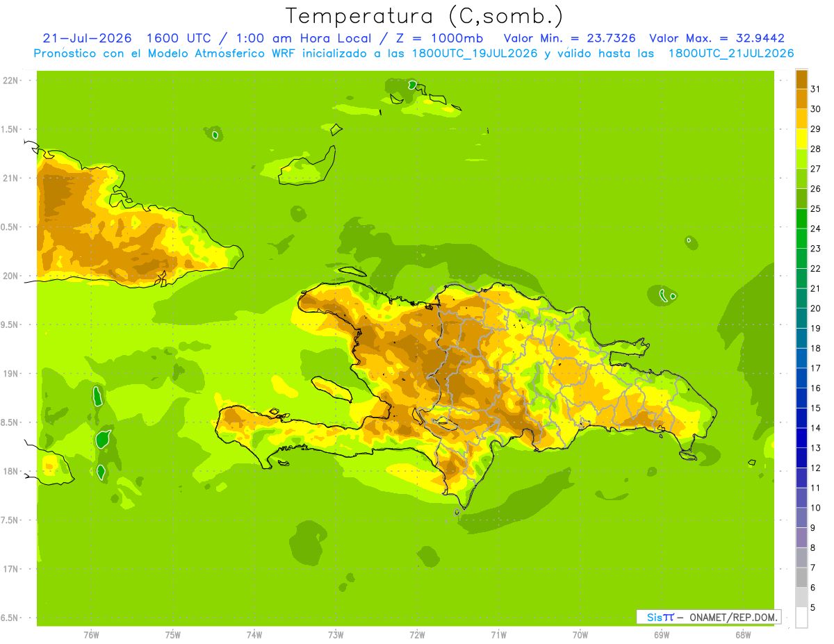Click the legend band above value 31
This screenshot has height=644, width=834.
pyautogui.click(x=801, y=79)
